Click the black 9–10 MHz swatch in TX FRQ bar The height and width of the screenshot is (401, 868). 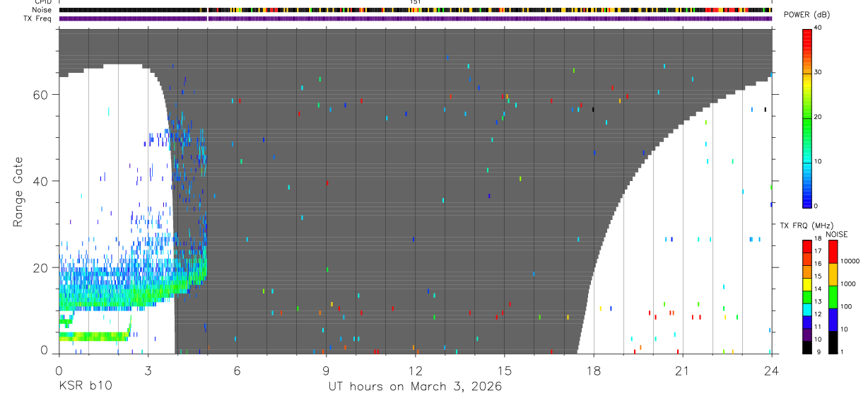(x=807, y=347)
